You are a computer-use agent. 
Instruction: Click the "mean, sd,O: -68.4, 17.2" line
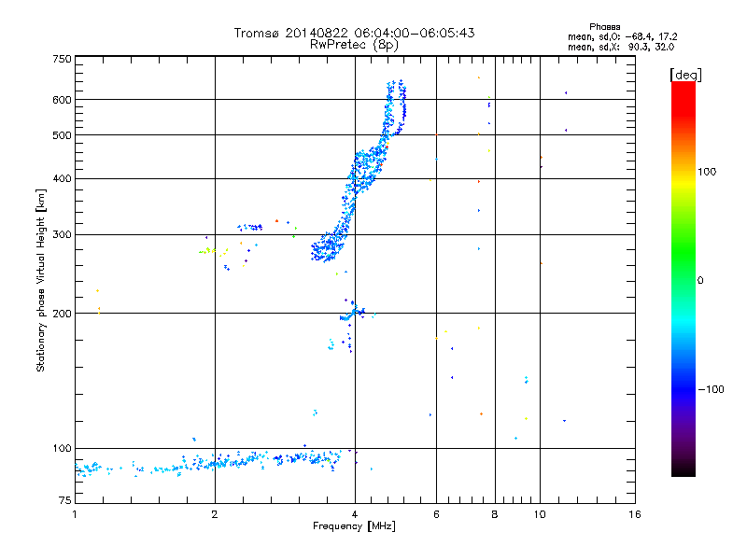(622, 36)
